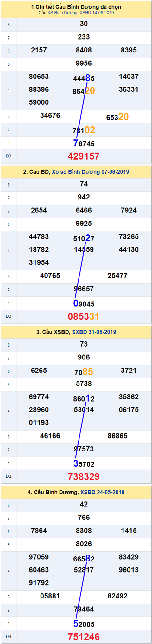Select the special prize number 085331
The image size is (152, 644).
click(84, 316)
